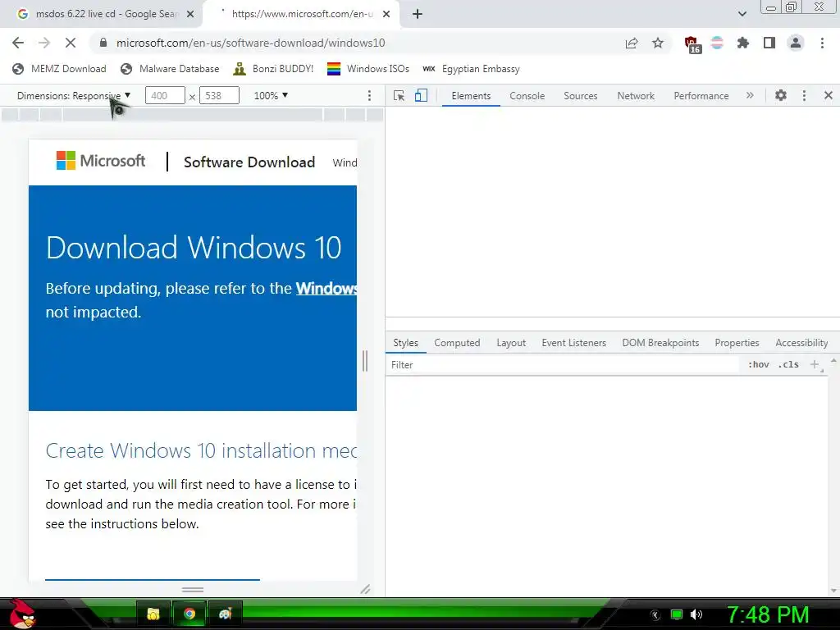Open Malware Database bookmark
840x630 pixels.
(170, 69)
